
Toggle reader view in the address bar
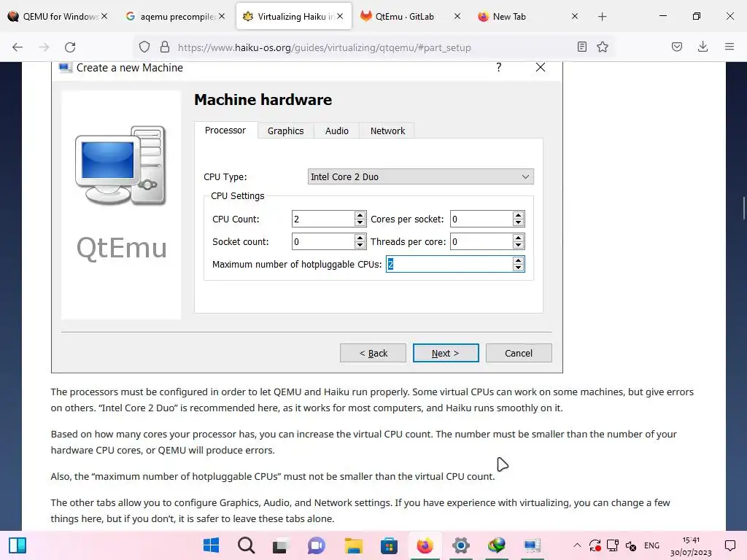581,47
